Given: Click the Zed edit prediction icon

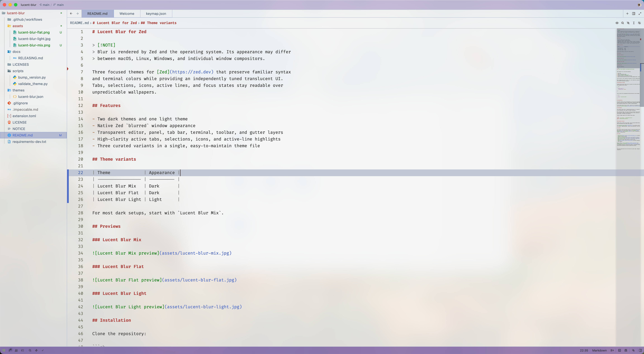Looking at the screenshot, I should (612, 350).
